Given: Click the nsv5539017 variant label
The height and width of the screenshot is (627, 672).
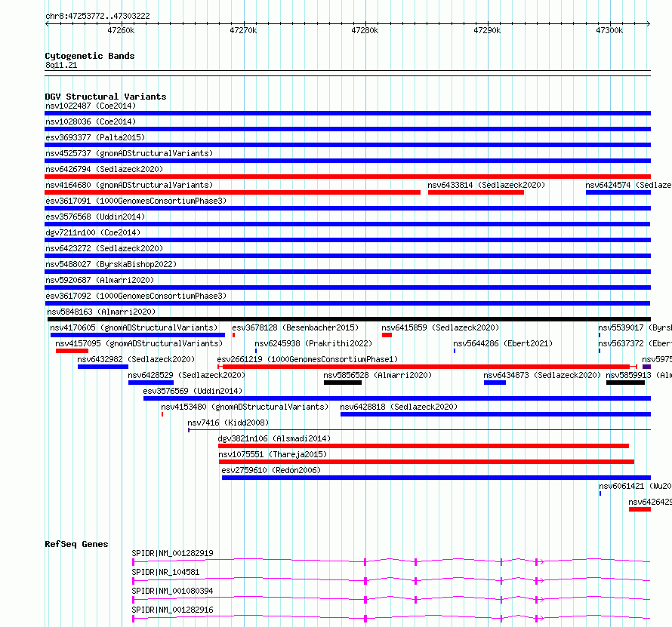Looking at the screenshot, I should [x=635, y=327].
